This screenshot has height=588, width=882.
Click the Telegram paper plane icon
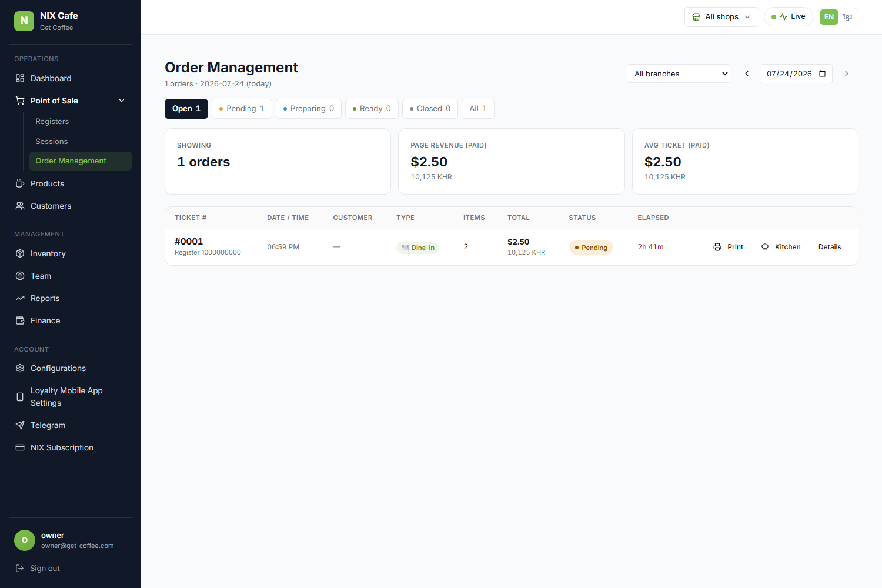(20, 425)
